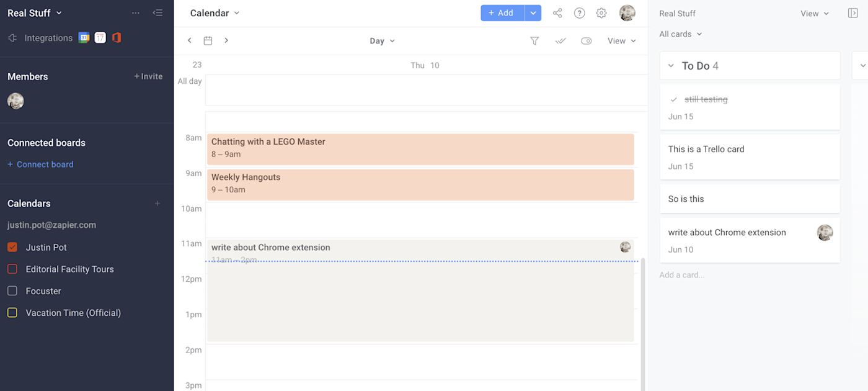Open the sidebar three-dots menu
This screenshot has height=391, width=868.
(x=136, y=13)
